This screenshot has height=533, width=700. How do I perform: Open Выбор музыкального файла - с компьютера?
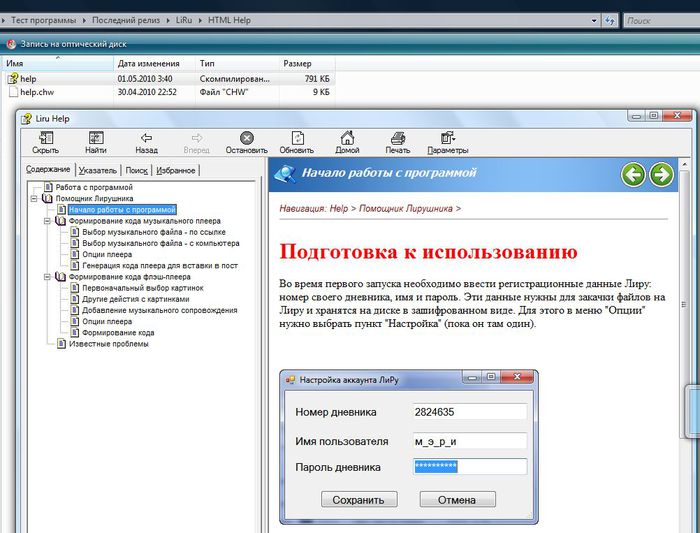[x=161, y=243]
